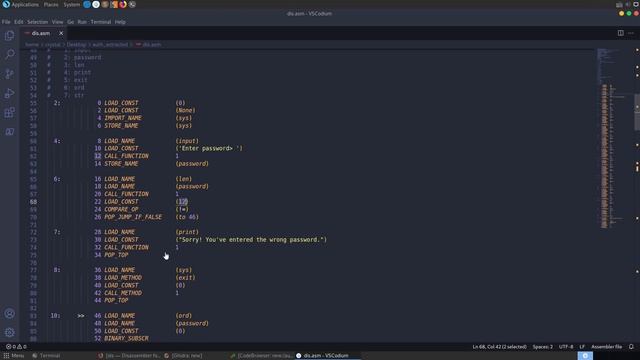Open the File menu

[x=6, y=22]
